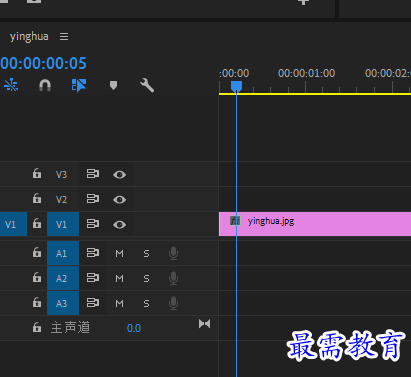Toggle V1 source patching indicator

pos(13,224)
